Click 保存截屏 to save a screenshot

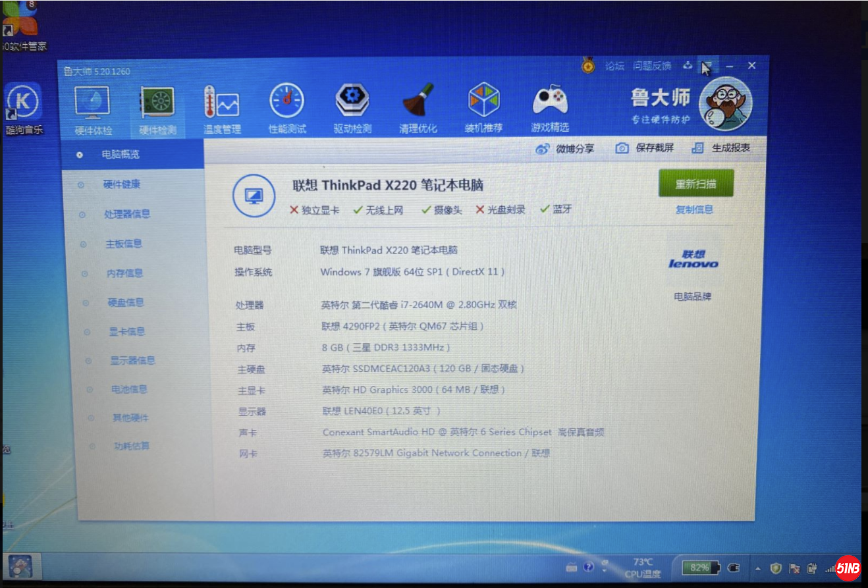point(645,148)
